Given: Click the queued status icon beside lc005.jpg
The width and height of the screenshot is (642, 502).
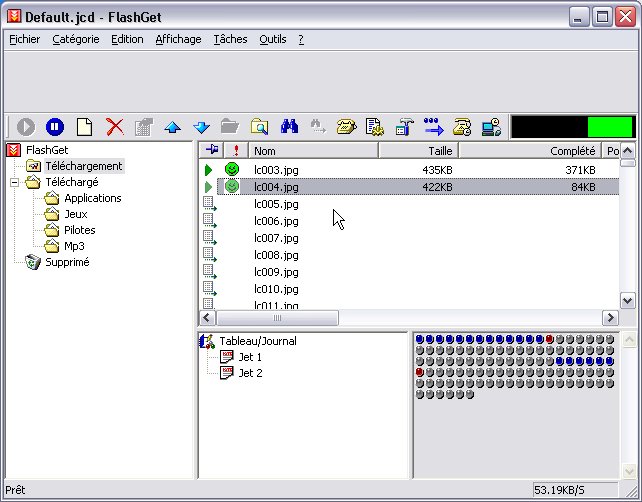Looking at the screenshot, I should [x=210, y=204].
